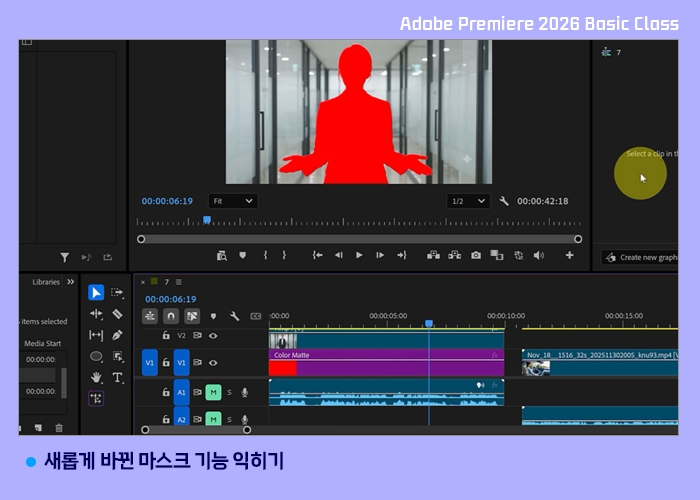Click left handle of monitor zoom bar
Viewport: 700px width, 500px height.
(x=141, y=239)
